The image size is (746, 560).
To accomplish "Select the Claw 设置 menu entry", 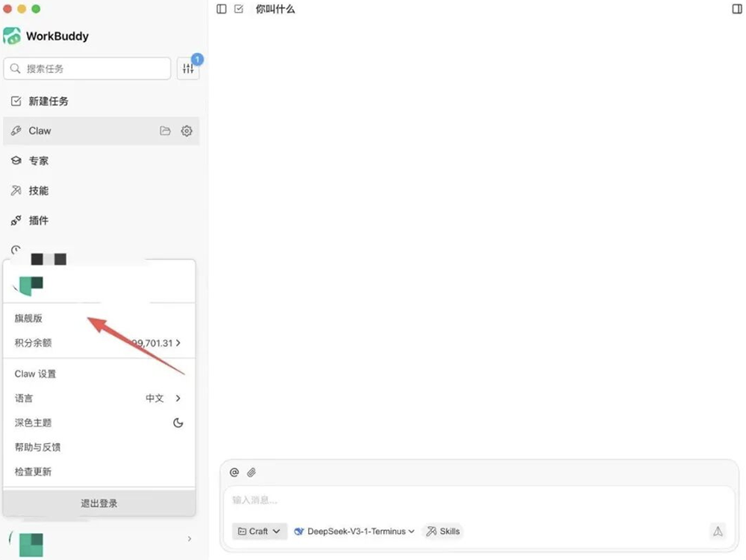I will 36,374.
